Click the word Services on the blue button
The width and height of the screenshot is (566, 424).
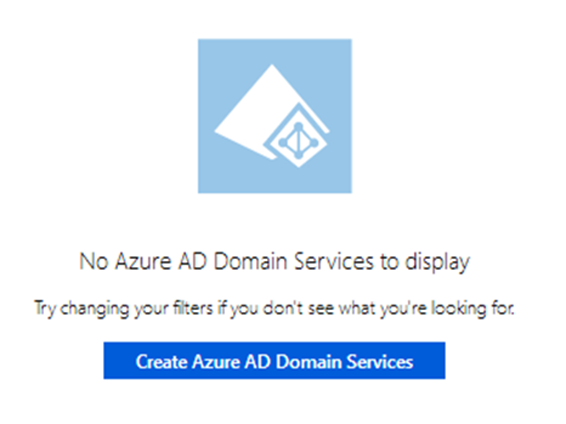click(x=379, y=362)
